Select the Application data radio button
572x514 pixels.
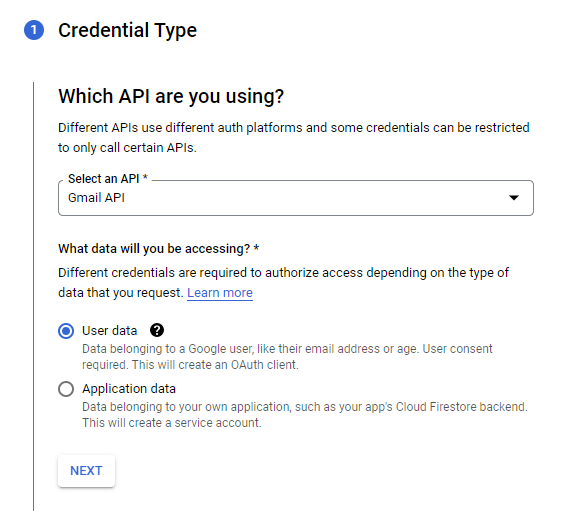(66, 389)
